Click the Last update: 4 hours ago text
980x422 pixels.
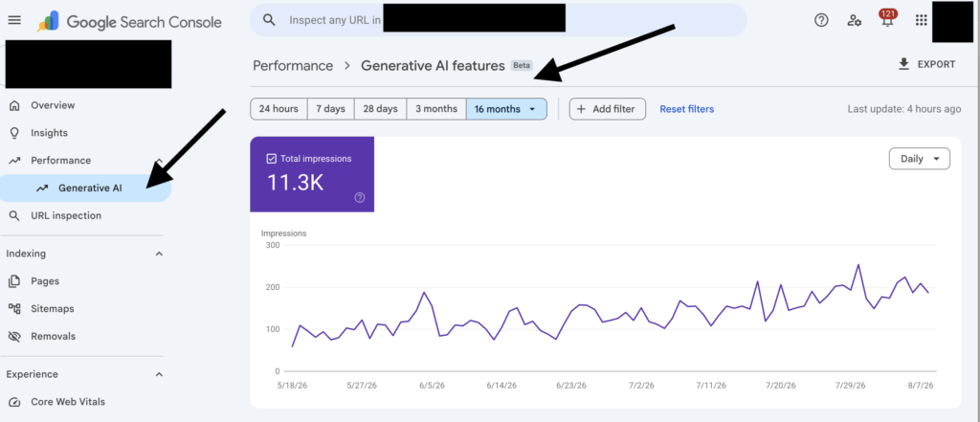(904, 109)
